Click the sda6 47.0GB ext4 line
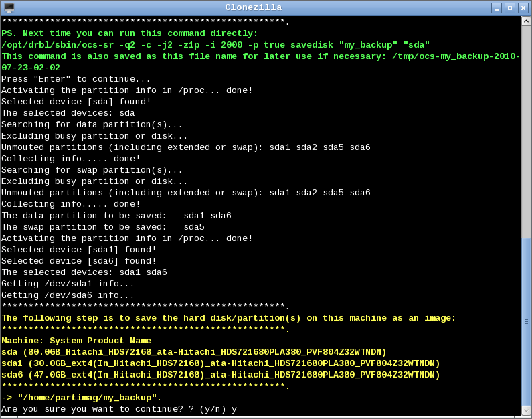This screenshot has height=419, width=532. (221, 375)
